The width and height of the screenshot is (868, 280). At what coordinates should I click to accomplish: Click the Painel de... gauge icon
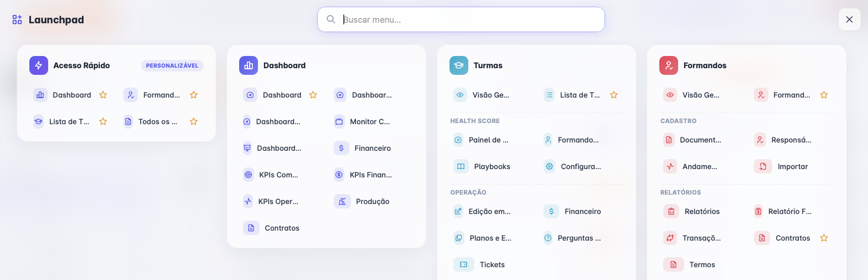pos(458,140)
